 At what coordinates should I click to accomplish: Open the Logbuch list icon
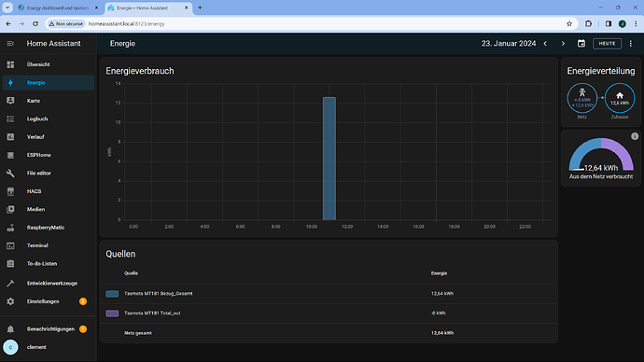click(x=10, y=118)
